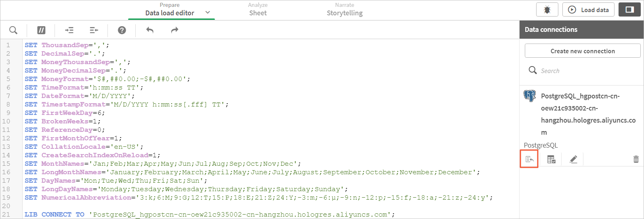644x219 pixels.
Task: Click the LIB CONNECT TO script line
Action: [x=209, y=215]
